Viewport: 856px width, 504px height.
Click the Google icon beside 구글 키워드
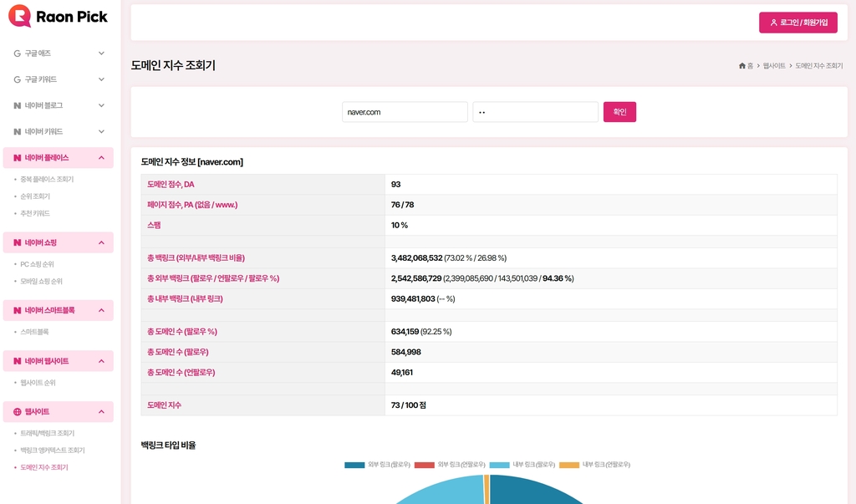pyautogui.click(x=18, y=79)
